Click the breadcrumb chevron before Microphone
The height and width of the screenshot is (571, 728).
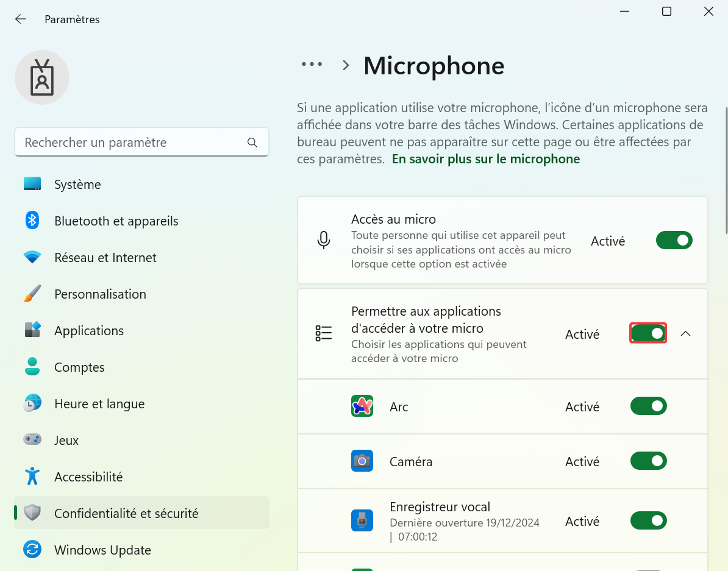[x=346, y=65]
